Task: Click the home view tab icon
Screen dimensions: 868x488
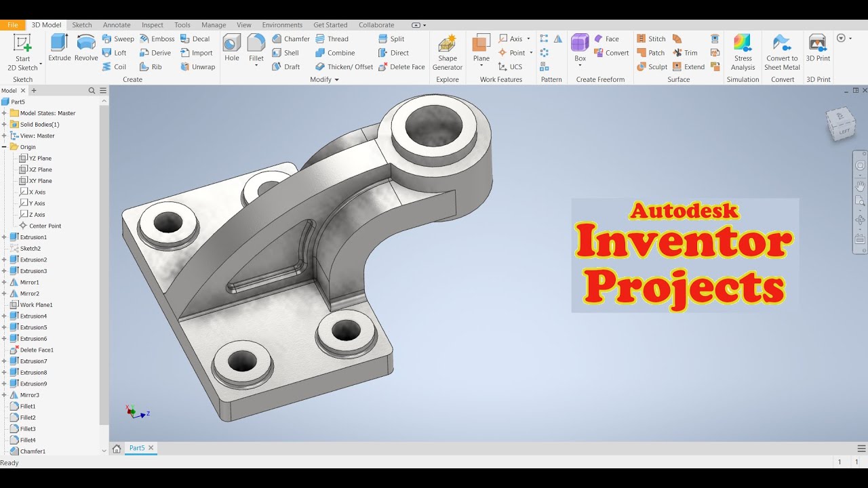Action: tap(117, 448)
